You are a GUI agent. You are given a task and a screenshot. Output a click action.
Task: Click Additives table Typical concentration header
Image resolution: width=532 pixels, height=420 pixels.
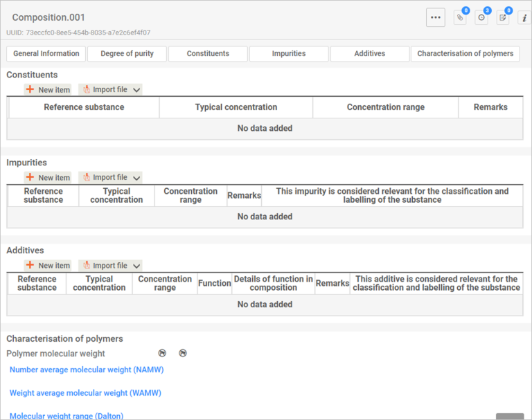pos(99,284)
